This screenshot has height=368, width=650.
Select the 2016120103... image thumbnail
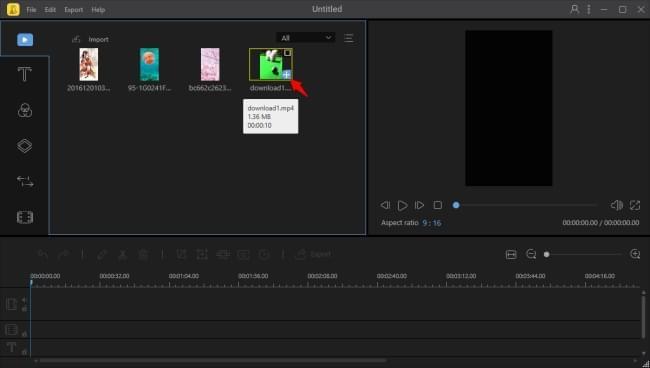coord(89,64)
